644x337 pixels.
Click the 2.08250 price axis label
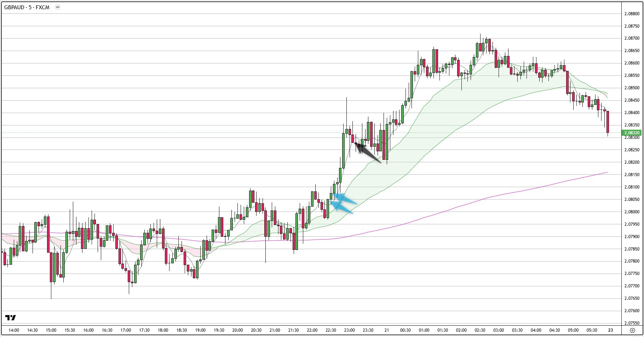pos(632,150)
